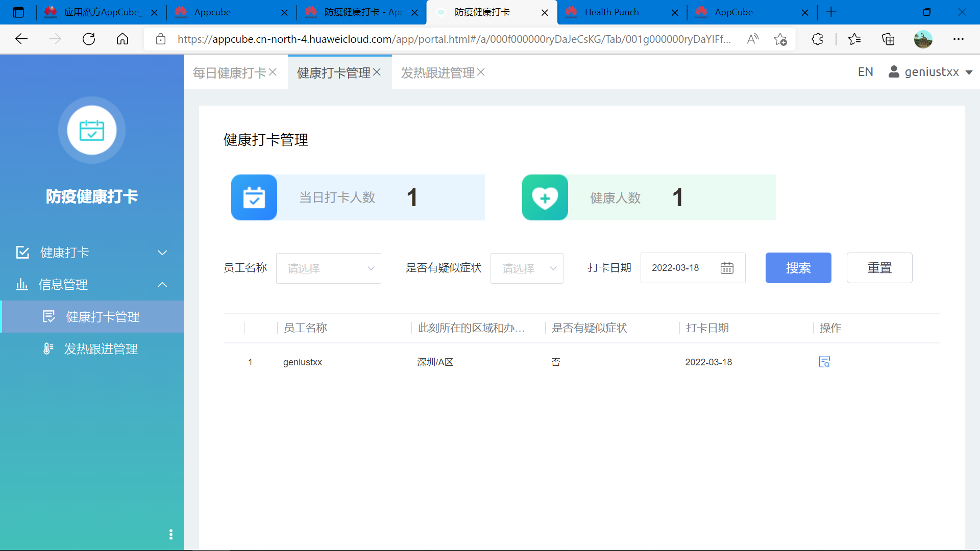Click add-to-favorites star icon in address bar

(x=780, y=39)
